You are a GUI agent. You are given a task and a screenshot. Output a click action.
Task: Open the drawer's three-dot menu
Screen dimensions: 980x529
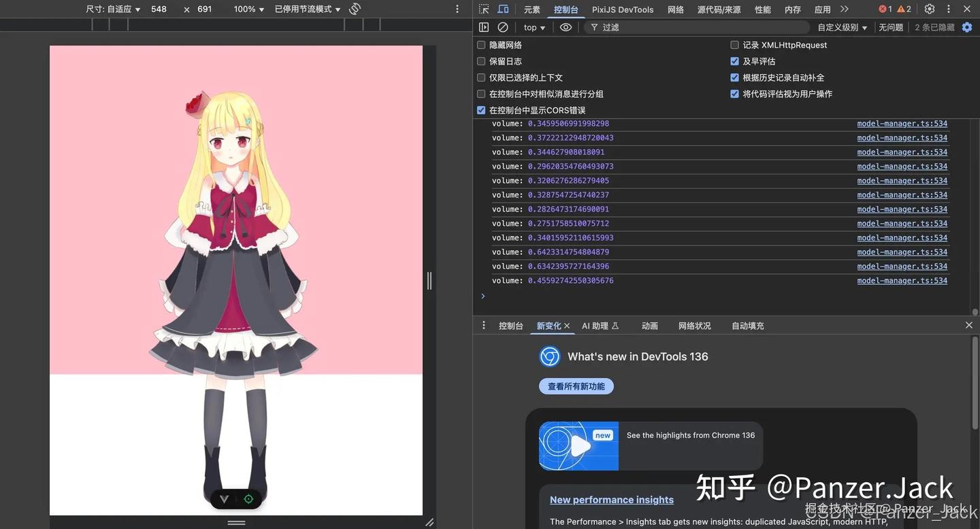coord(483,324)
